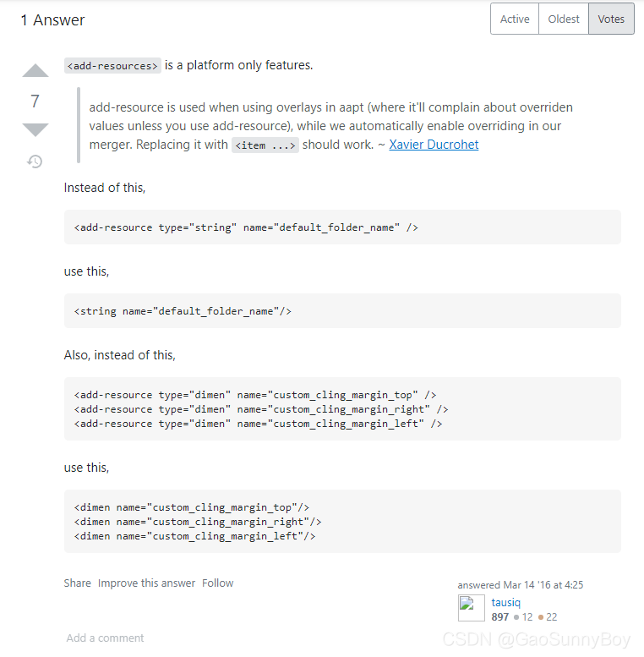The image size is (644, 657).
Task: Open tausiq's avatar image
Action: point(472,608)
